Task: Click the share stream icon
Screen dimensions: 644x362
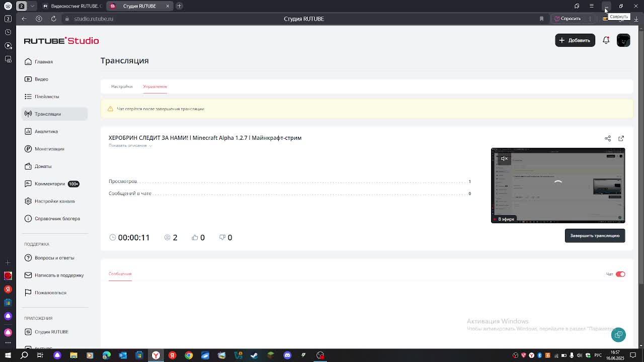Action: click(608, 138)
